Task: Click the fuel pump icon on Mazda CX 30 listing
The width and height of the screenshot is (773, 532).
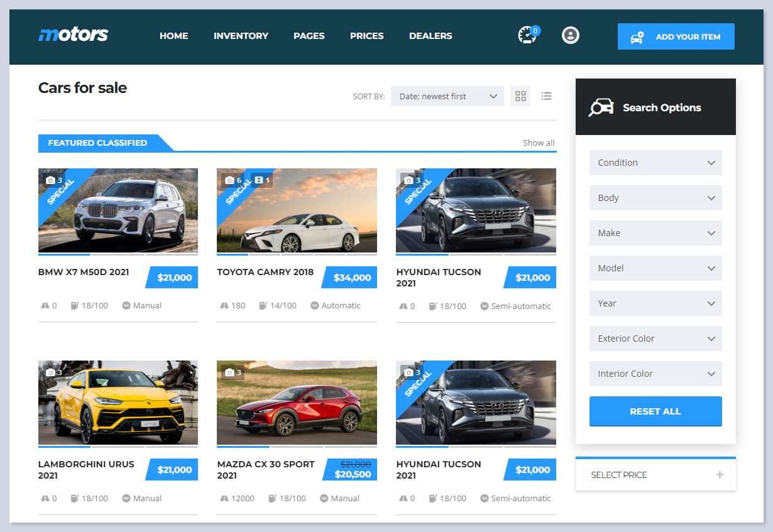Action: pos(272,498)
